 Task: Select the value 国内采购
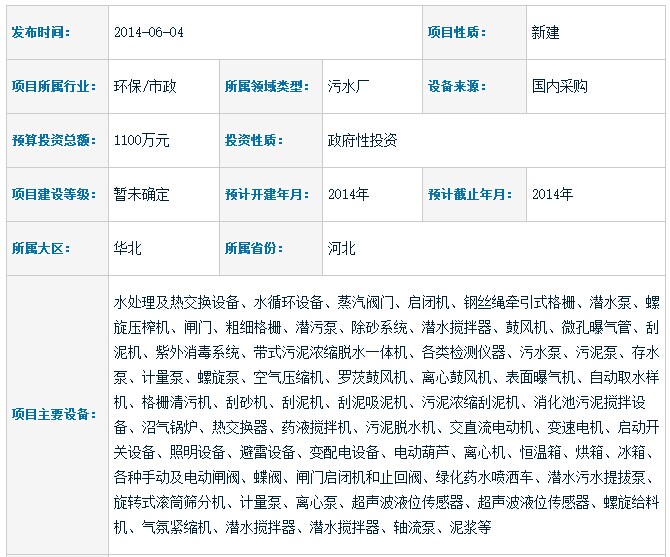560,86
